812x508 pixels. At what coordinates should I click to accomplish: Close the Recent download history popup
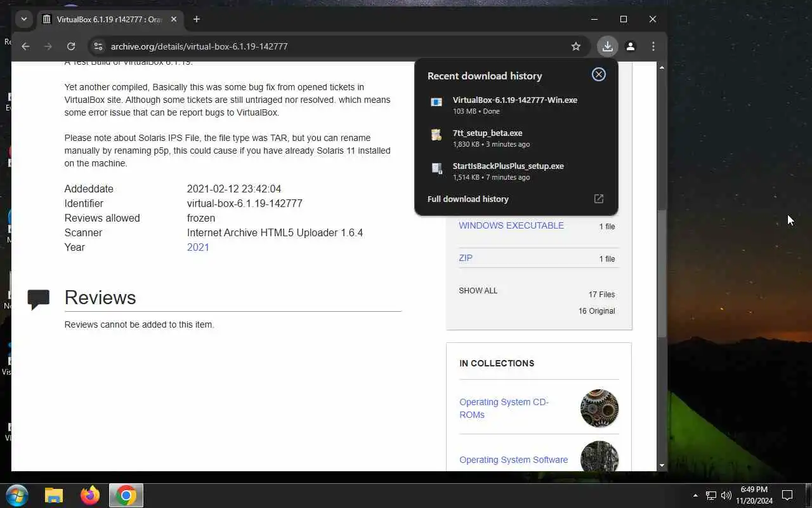(599, 74)
